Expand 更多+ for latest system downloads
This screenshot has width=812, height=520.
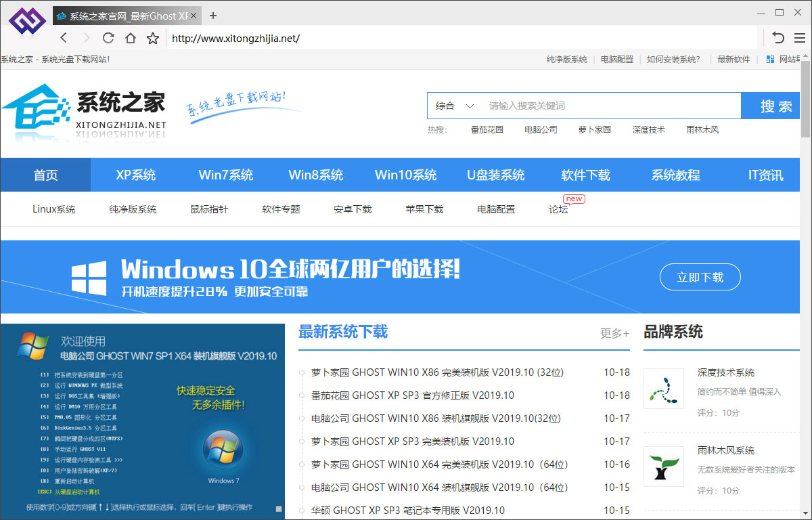click(614, 332)
